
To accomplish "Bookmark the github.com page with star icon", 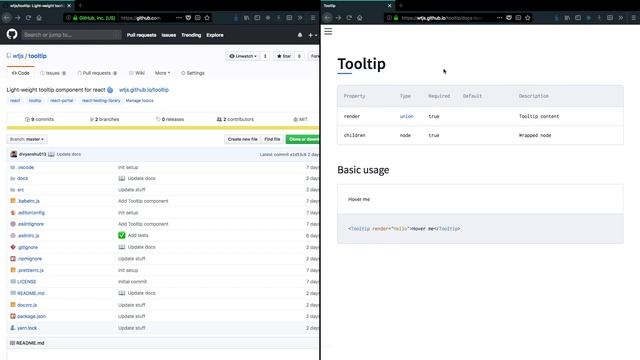I will coord(207,18).
